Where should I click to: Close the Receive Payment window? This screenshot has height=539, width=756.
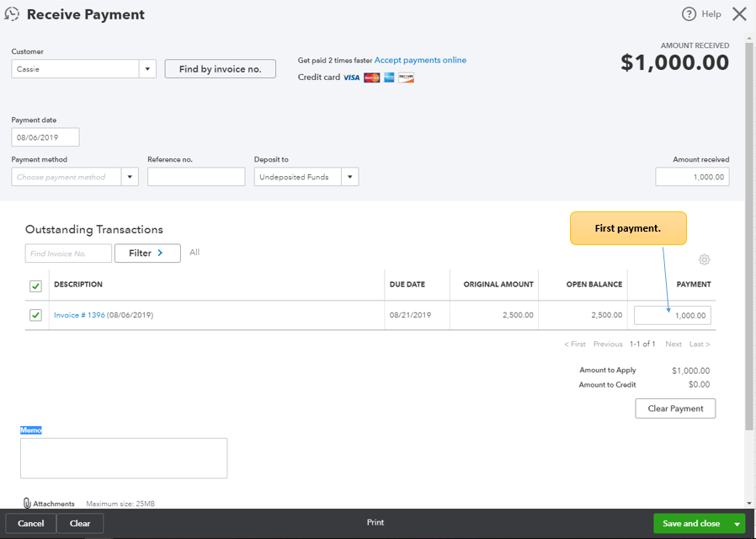pos(739,14)
